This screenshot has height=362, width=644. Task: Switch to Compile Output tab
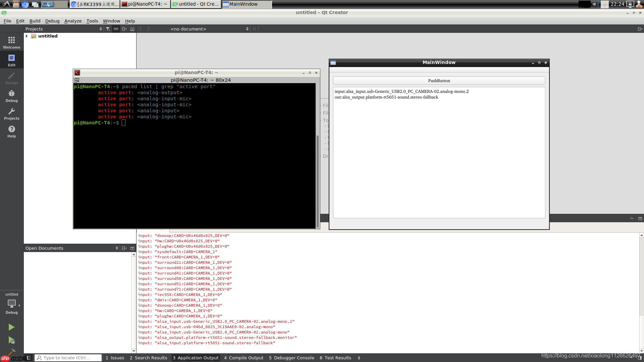244,358
